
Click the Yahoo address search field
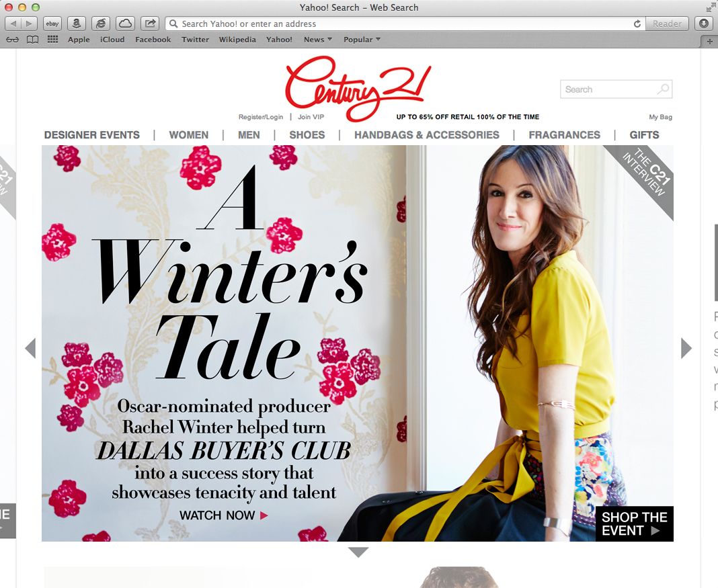405,24
